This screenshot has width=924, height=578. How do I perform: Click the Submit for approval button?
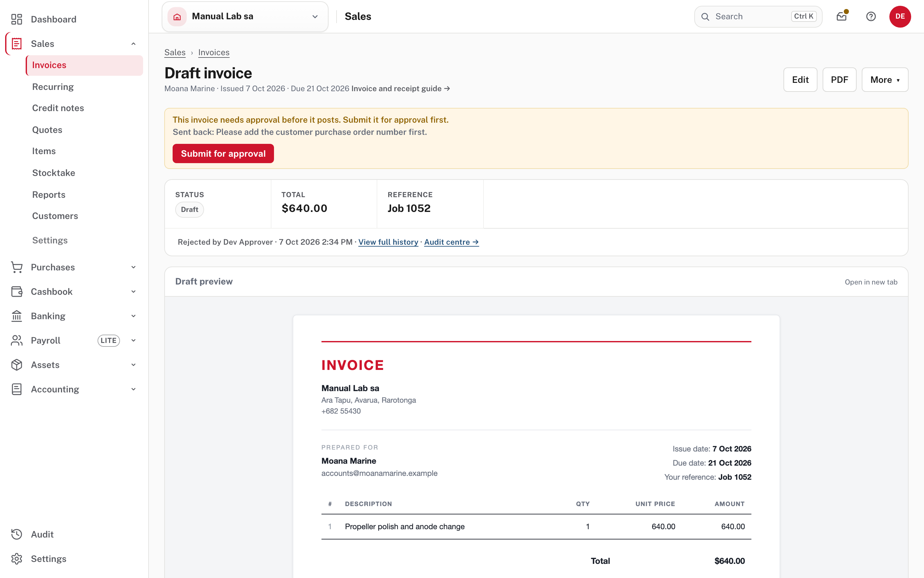[223, 154]
